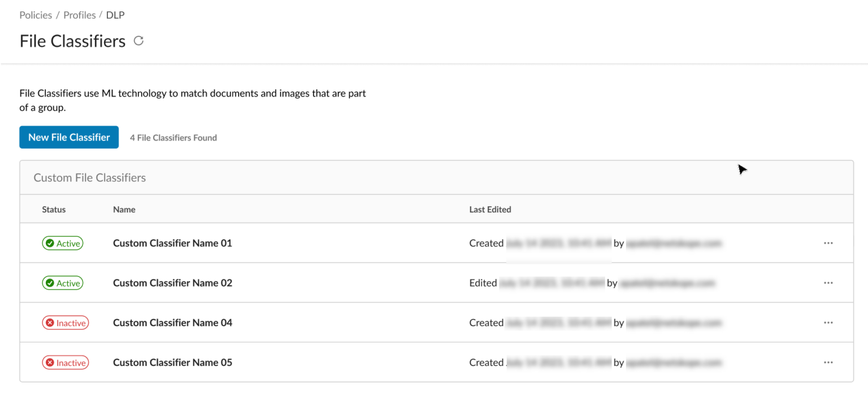
Task: Toggle the Inactive status badge on Custom Classifier Name 05
Action: point(66,362)
